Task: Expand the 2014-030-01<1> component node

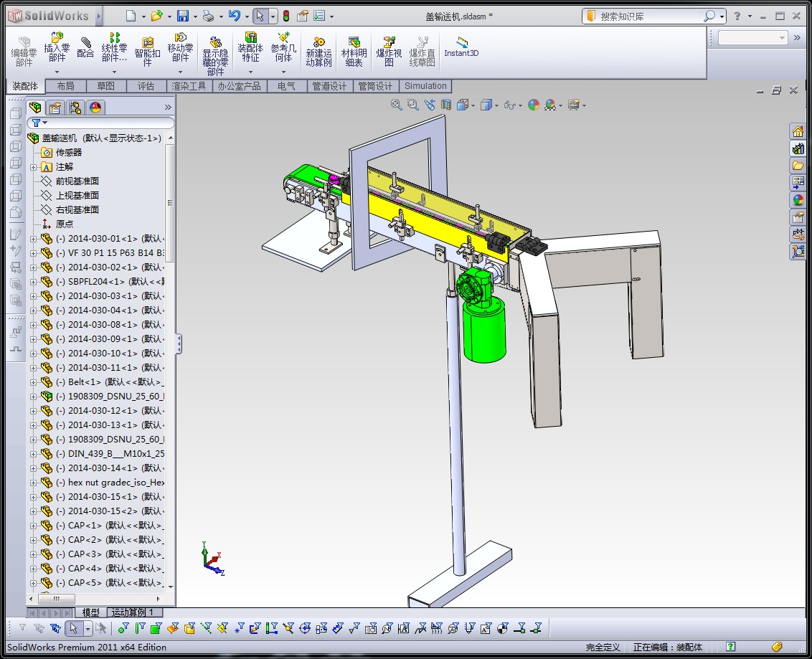Action: coord(34,239)
